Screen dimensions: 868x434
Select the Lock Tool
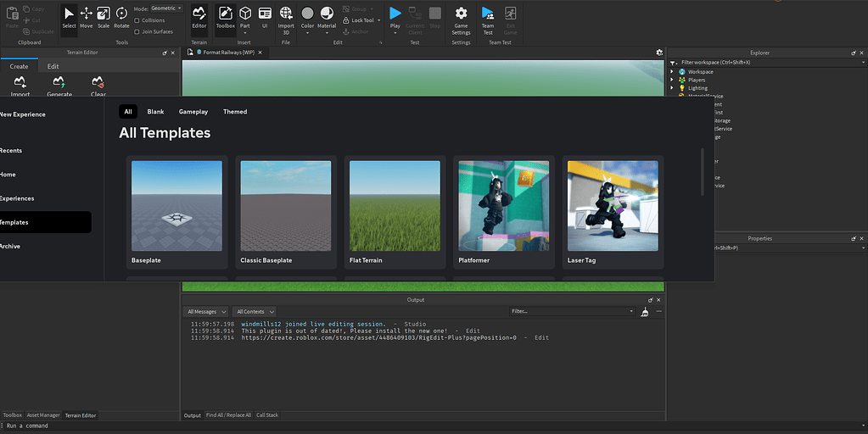(x=358, y=20)
